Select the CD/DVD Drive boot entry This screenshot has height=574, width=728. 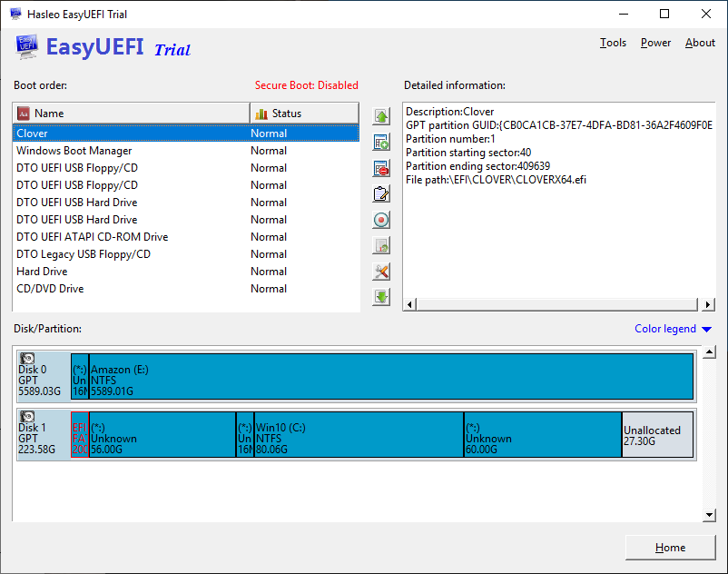(x=186, y=289)
